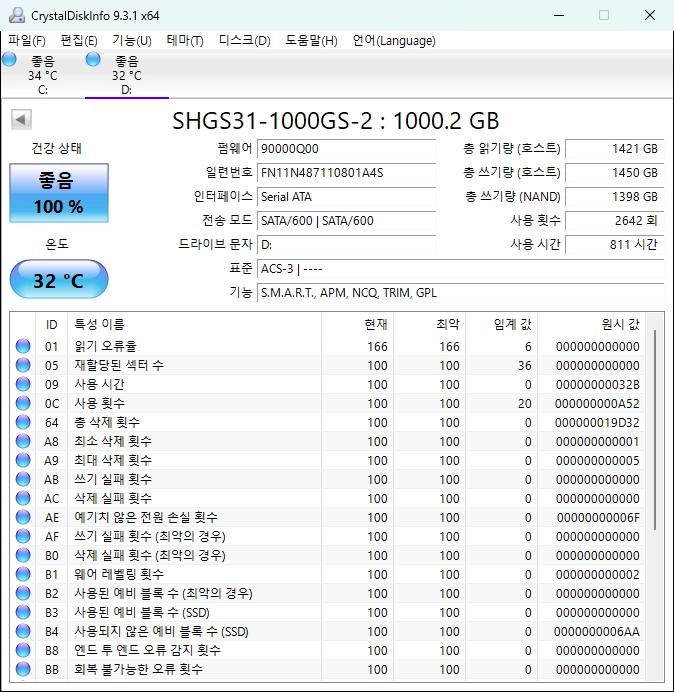674x692 pixels.
Task: Click status circle of attribute B2 row
Action: point(23,593)
